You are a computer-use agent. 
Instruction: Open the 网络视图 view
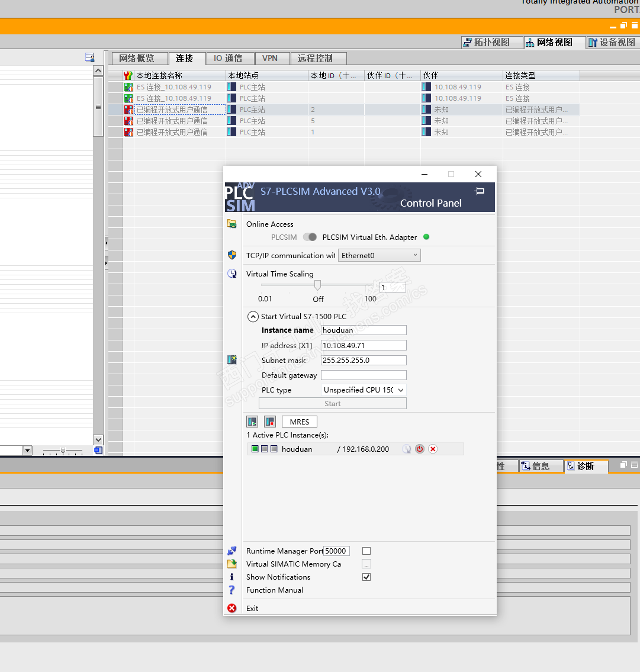(x=554, y=42)
